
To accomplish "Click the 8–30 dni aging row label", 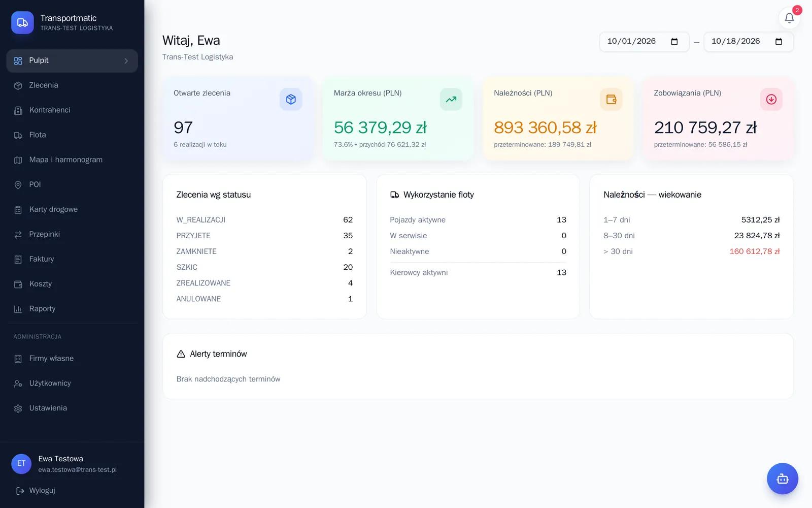I will click(x=619, y=236).
